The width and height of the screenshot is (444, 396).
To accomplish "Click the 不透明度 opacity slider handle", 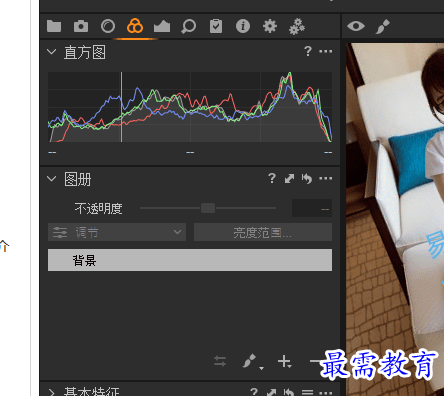I will point(208,208).
